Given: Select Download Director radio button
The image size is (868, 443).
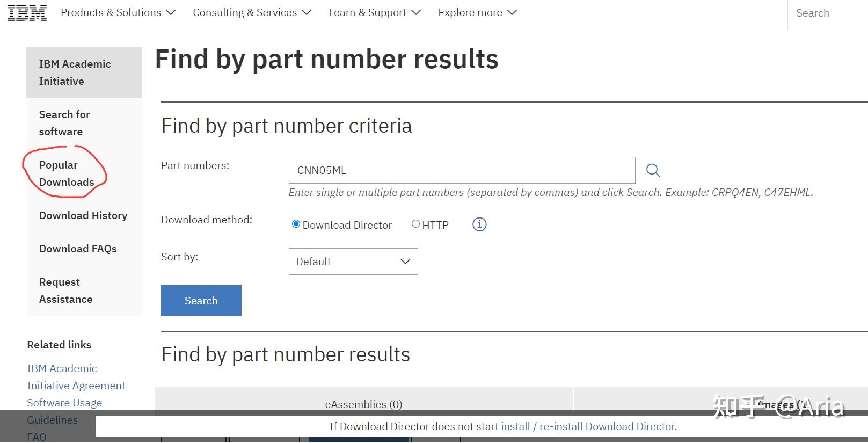Looking at the screenshot, I should 296,224.
